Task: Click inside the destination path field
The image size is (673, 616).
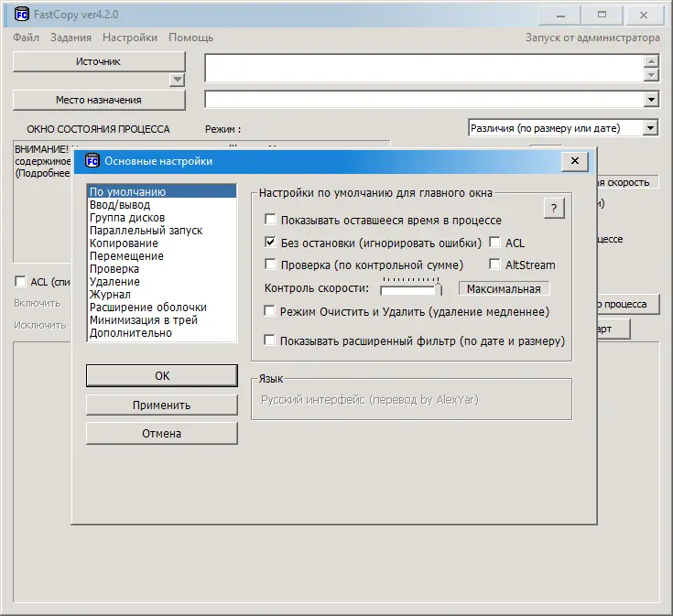Action: (x=424, y=100)
